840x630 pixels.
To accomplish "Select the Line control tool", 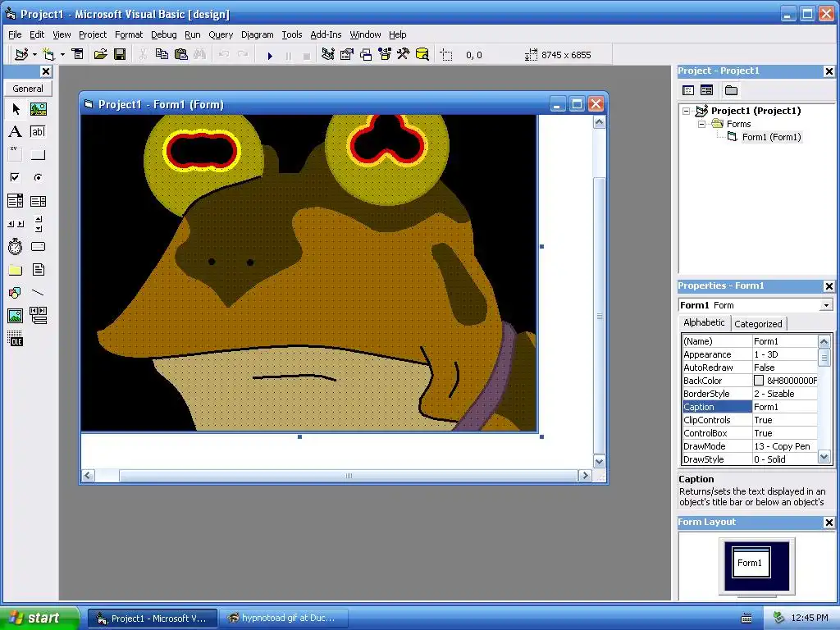I will (38, 293).
